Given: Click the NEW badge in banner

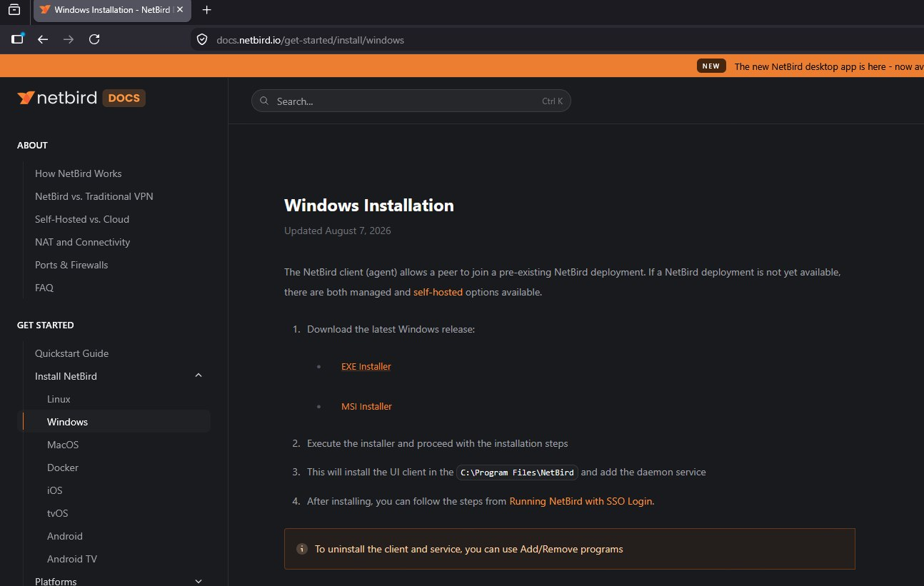Looking at the screenshot, I should click(x=711, y=66).
